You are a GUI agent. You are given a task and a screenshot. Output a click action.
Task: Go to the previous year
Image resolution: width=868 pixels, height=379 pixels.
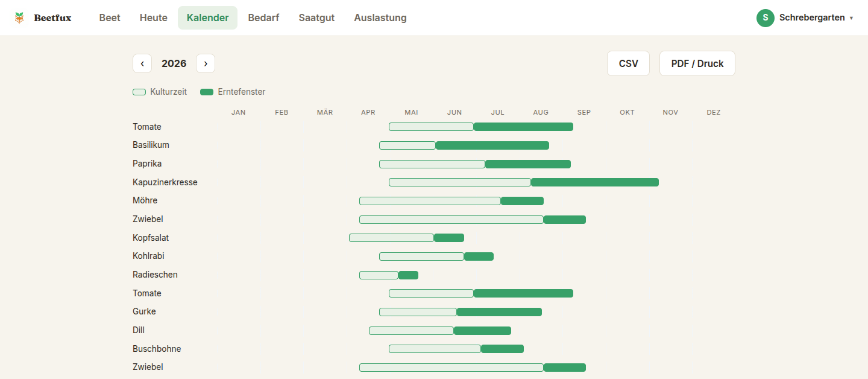pos(142,63)
